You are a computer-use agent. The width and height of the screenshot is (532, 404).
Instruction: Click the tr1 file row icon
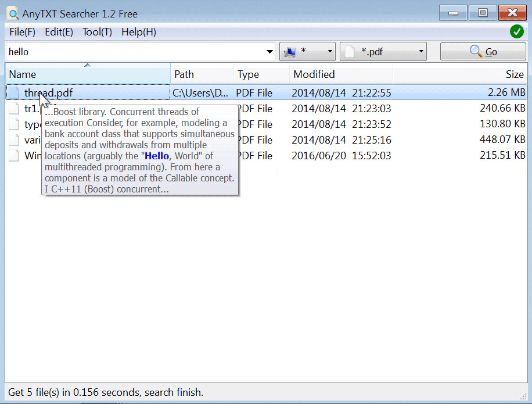14,108
